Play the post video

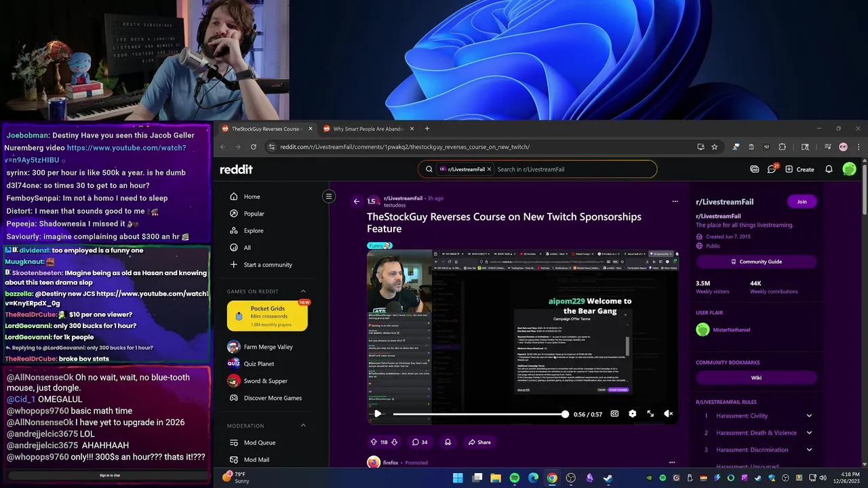pos(378,414)
